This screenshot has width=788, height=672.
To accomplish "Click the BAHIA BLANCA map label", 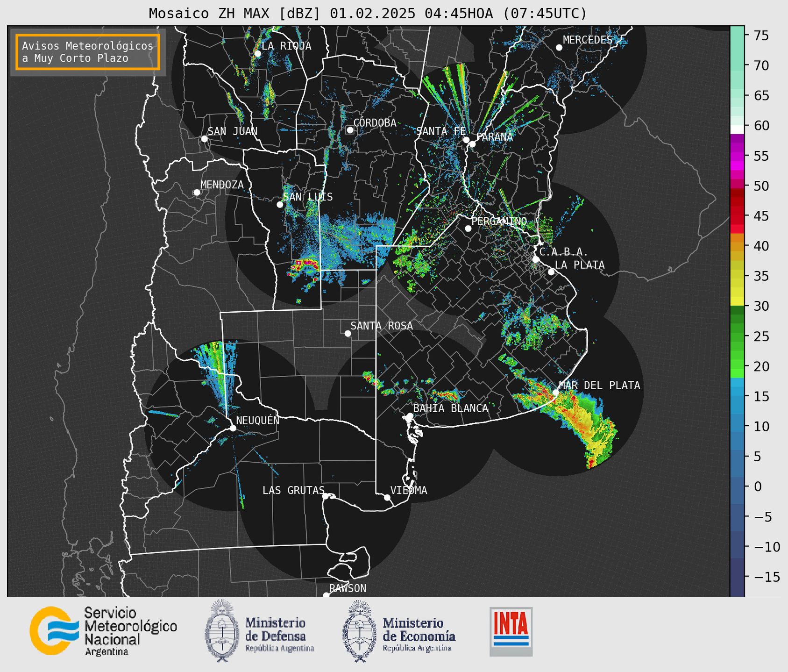I will (x=451, y=408).
